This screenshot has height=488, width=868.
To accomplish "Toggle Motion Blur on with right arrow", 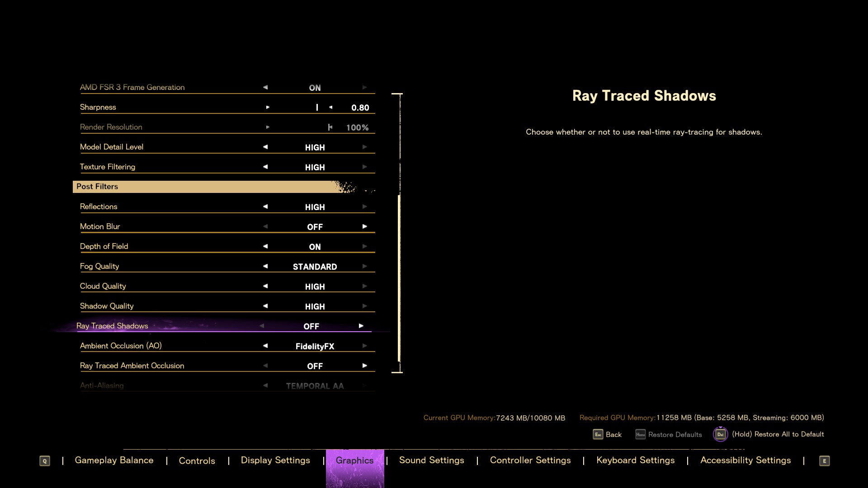I will (x=364, y=226).
